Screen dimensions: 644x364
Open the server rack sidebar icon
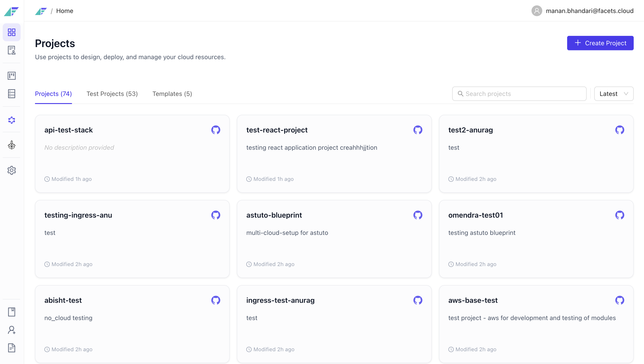pyautogui.click(x=11, y=94)
